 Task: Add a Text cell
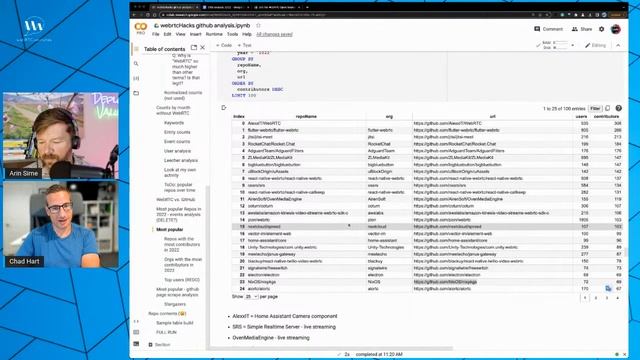pyautogui.click(x=244, y=45)
